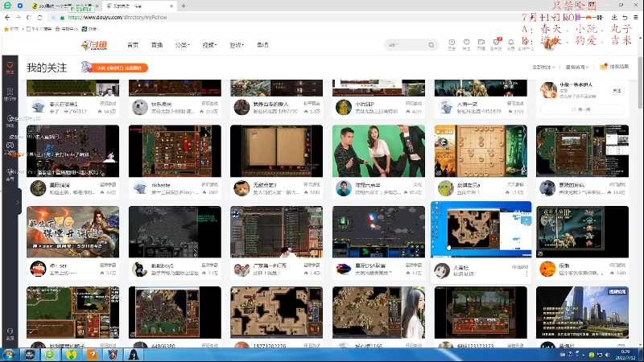Click the browser address bar URL
Image resolution: width=644 pixels, height=362 pixels.
click(x=118, y=17)
